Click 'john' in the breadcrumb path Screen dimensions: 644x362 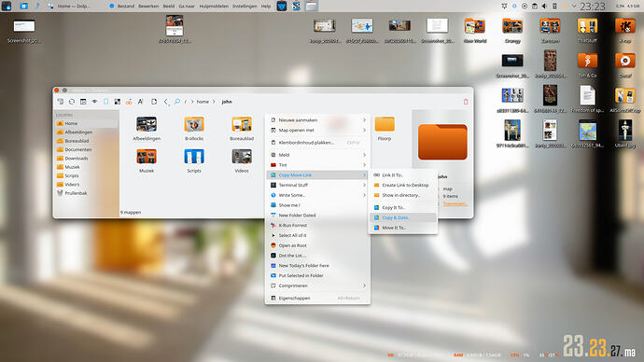227,102
